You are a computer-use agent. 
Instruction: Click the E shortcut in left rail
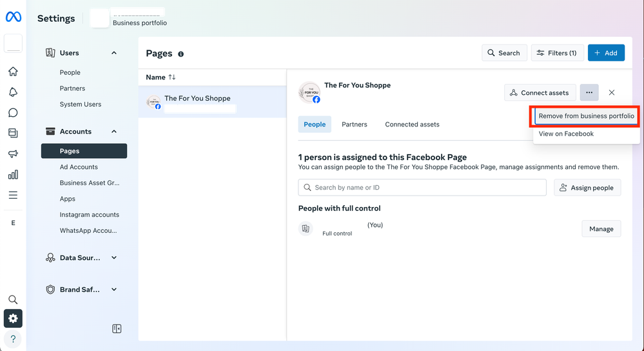[13, 223]
